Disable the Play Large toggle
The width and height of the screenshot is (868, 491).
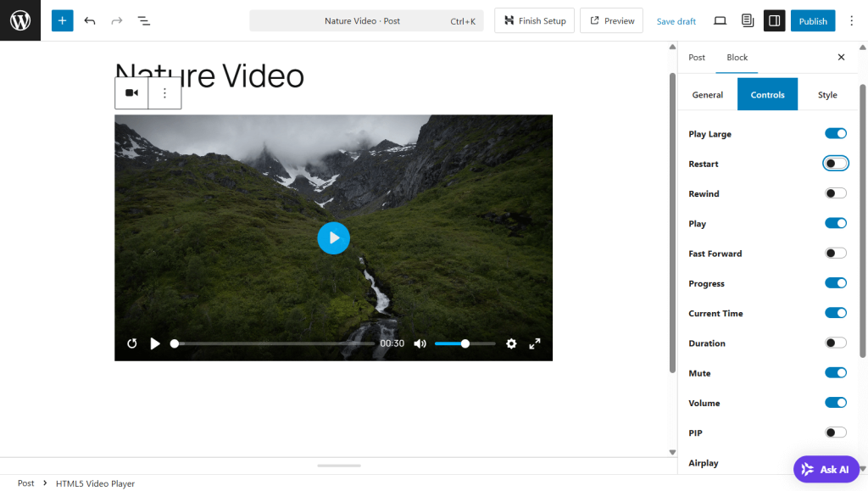point(836,133)
